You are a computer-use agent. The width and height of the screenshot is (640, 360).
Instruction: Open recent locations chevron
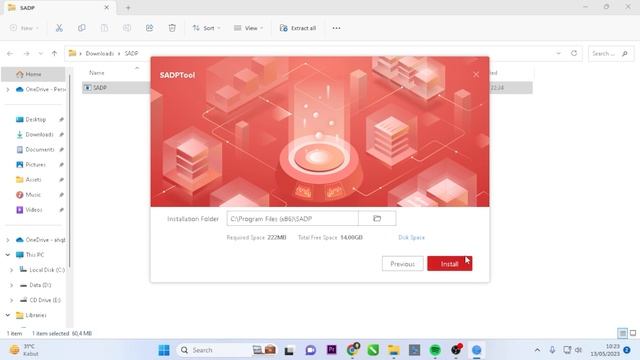pos(40,53)
